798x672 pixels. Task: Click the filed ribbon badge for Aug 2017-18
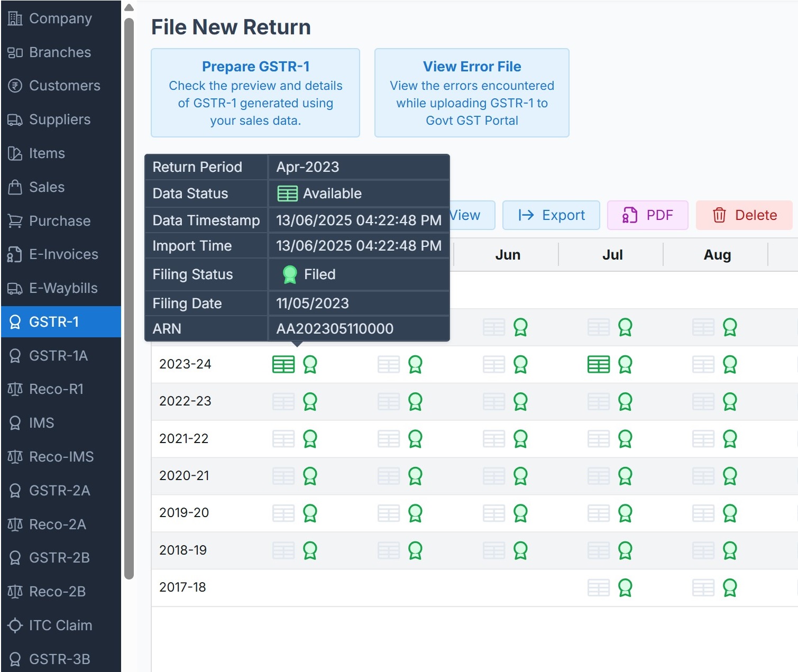pos(730,587)
